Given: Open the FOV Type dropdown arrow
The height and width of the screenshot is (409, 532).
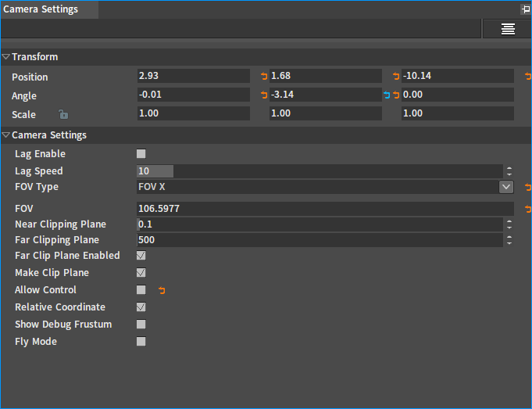Looking at the screenshot, I should tap(506, 187).
